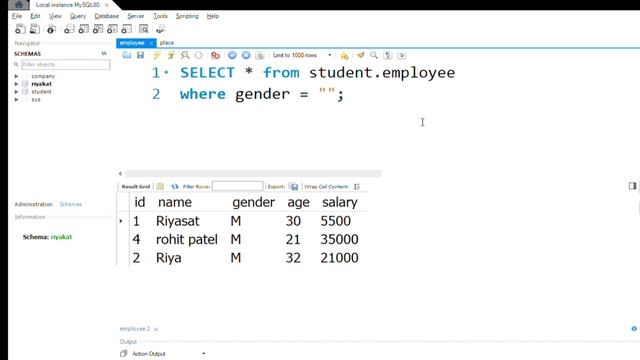Open a script file in editor

pyautogui.click(x=127, y=55)
